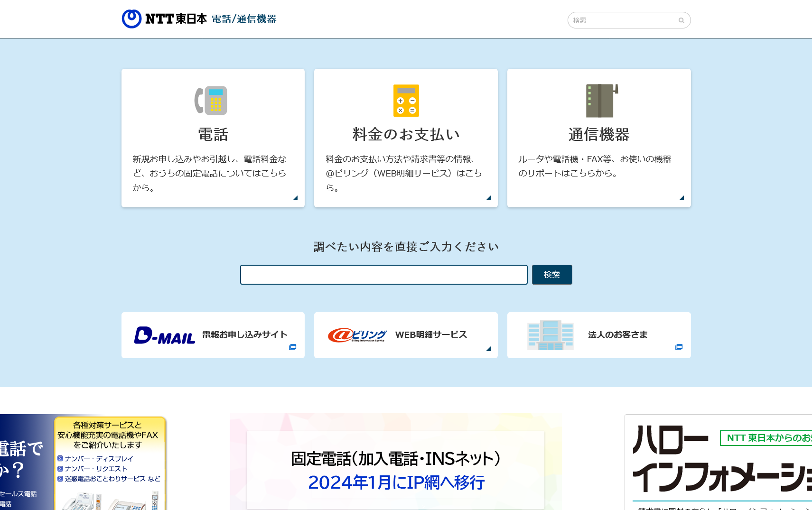
Task: Click the external-link icon on the D-MAIL card
Action: 293,347
